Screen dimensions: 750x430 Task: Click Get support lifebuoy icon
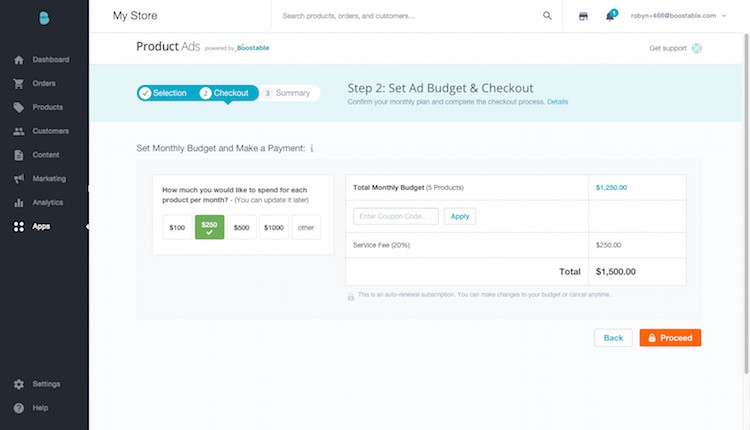pyautogui.click(x=696, y=48)
